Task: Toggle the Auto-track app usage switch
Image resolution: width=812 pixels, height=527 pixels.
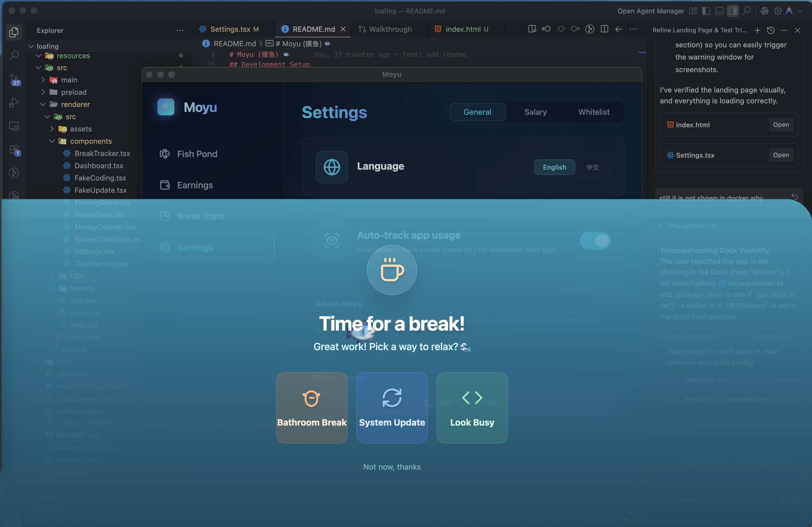Action: tap(595, 241)
